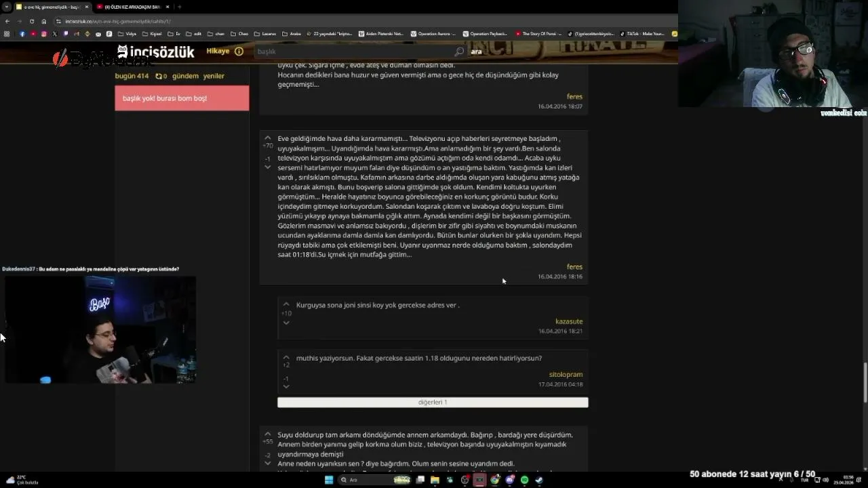Viewport: 868px width, 488px height.
Task: Expand the 'diğerleri 1' replies bar
Action: (433, 402)
